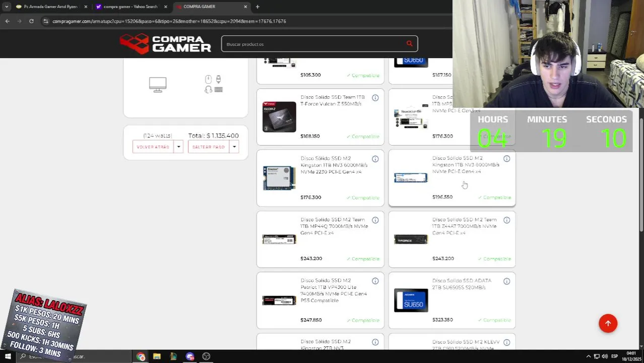Click the T-Force Z44A7 product thumbnail
Viewport: 644px width, 363px height.
(411, 239)
